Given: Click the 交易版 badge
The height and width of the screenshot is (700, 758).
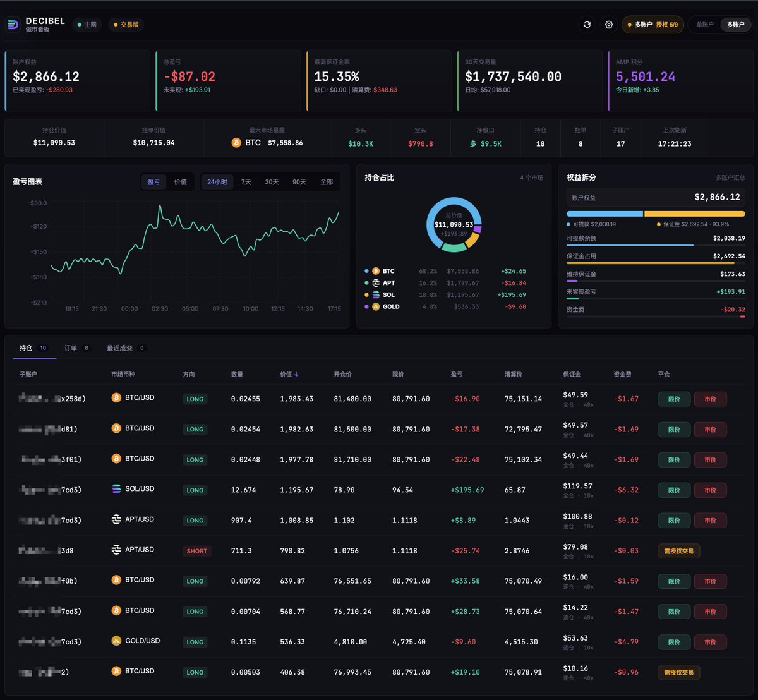Looking at the screenshot, I should pos(126,25).
